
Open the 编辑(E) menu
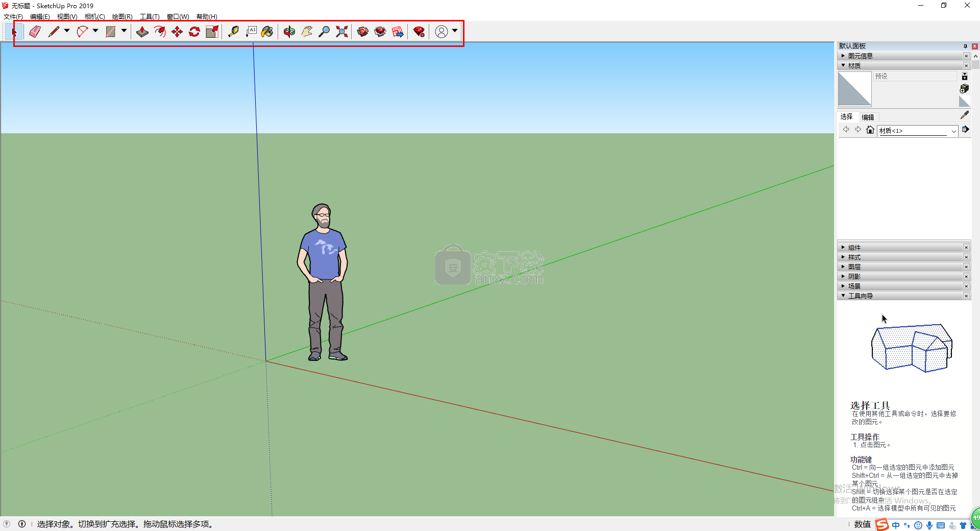(40, 17)
